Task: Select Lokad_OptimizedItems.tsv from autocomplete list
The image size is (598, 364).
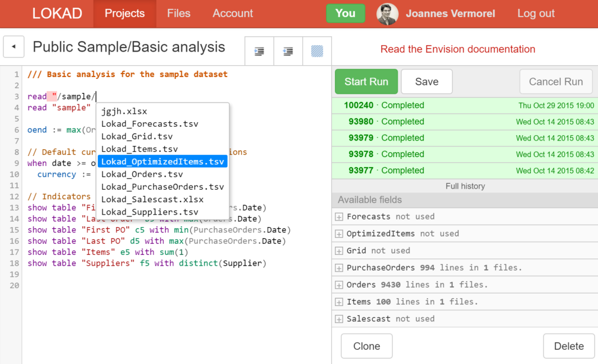Action: tap(162, 162)
